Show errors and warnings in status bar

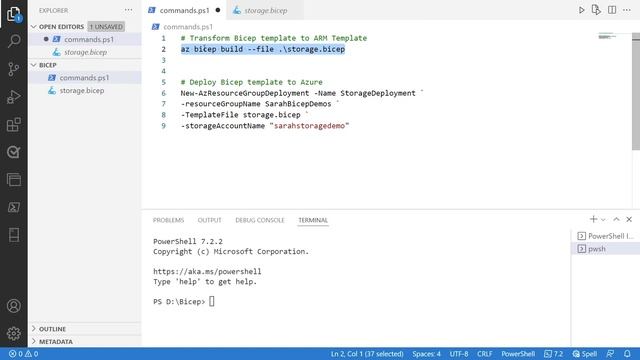coord(23,354)
